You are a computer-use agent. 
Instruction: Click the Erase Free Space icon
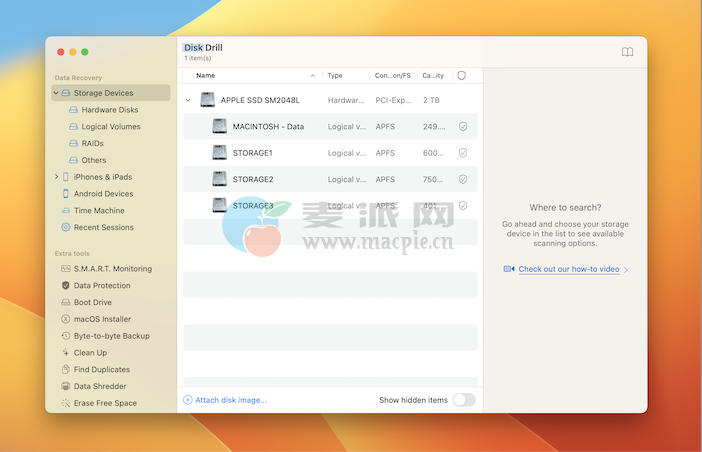pos(66,403)
